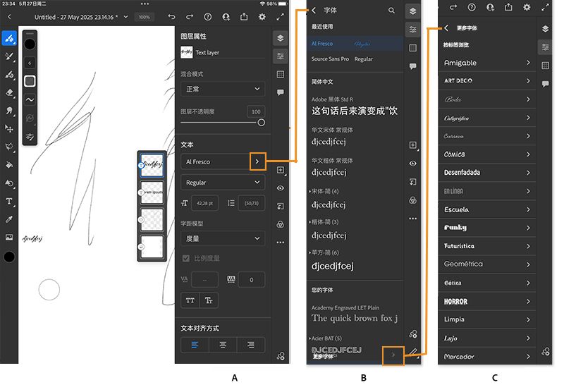This screenshot has height=392, width=564.
Task: Open the 字距模型 度量 dropdown
Action: click(223, 238)
